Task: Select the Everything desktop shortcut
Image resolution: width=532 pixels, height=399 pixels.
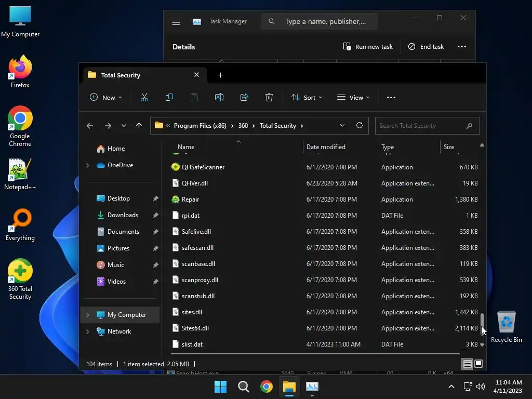Action: point(20,224)
